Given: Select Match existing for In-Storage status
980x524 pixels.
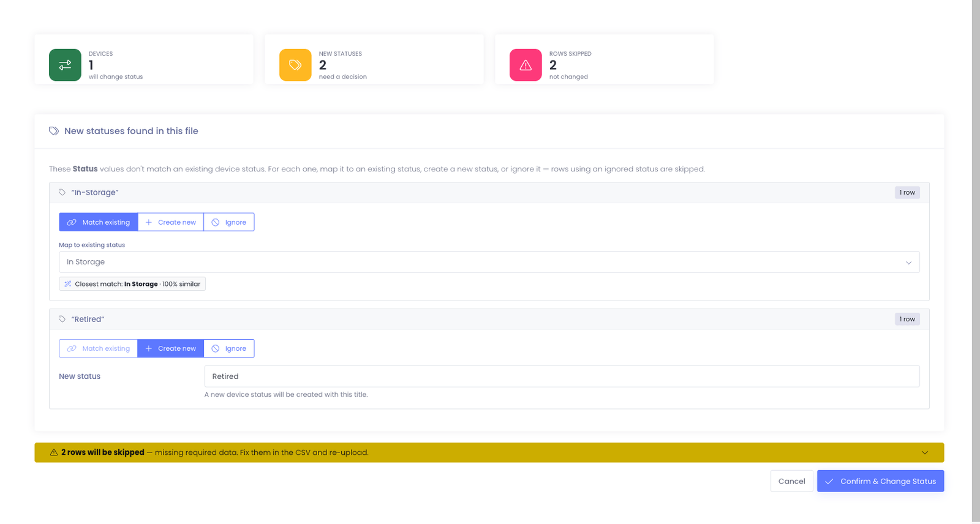Looking at the screenshot, I should coord(99,222).
